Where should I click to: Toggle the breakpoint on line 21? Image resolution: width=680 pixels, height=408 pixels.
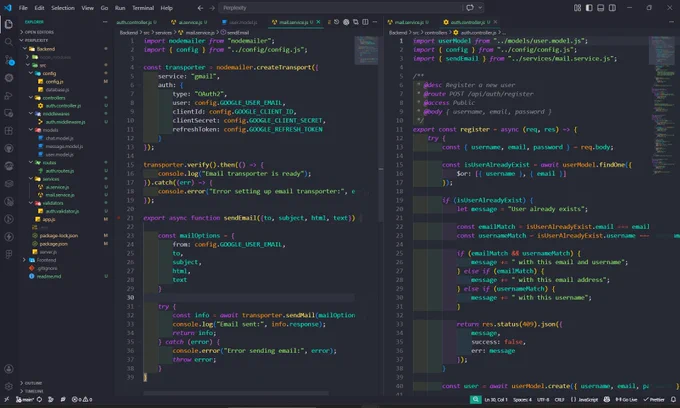(x=119, y=218)
